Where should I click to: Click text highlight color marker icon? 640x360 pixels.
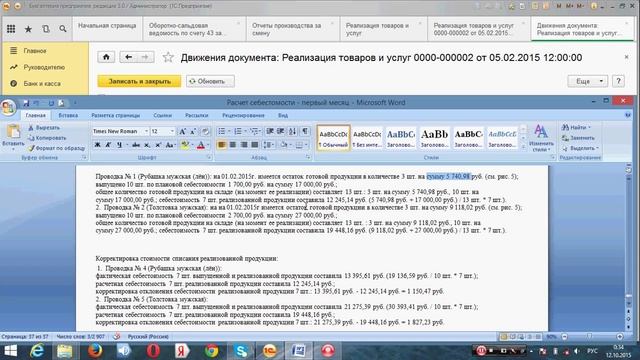point(184,145)
